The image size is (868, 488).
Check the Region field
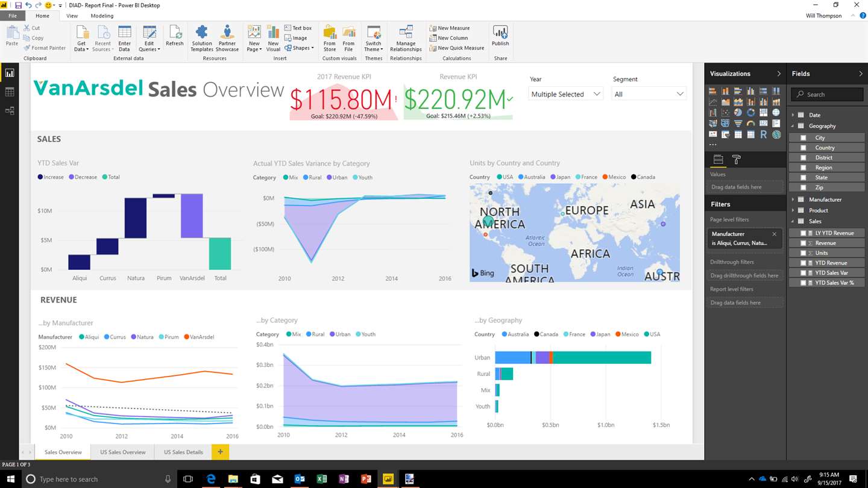(804, 167)
